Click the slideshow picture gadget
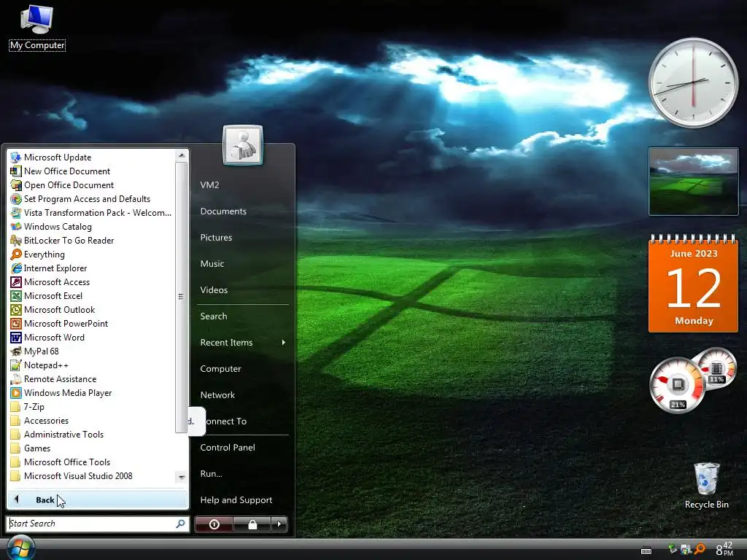This screenshot has height=560, width=747. pyautogui.click(x=694, y=182)
